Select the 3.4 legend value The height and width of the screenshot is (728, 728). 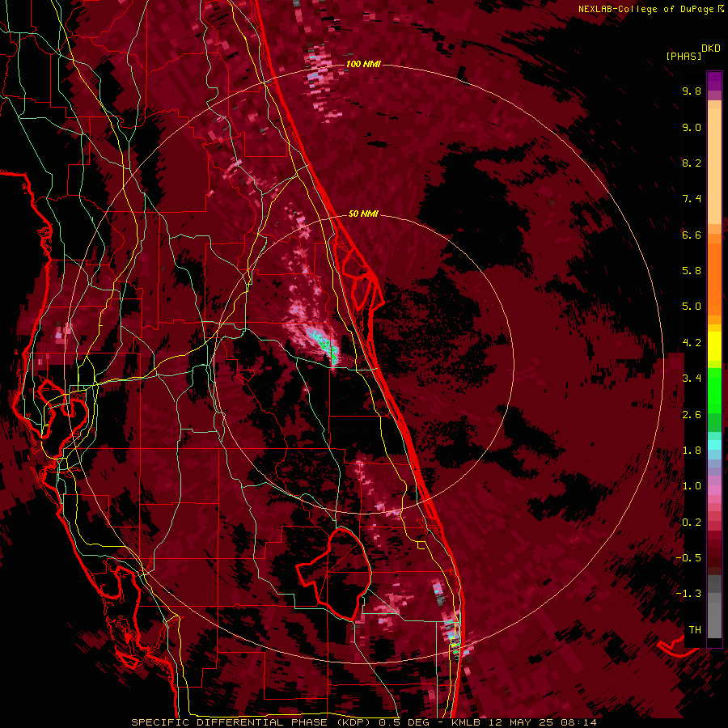pyautogui.click(x=692, y=379)
